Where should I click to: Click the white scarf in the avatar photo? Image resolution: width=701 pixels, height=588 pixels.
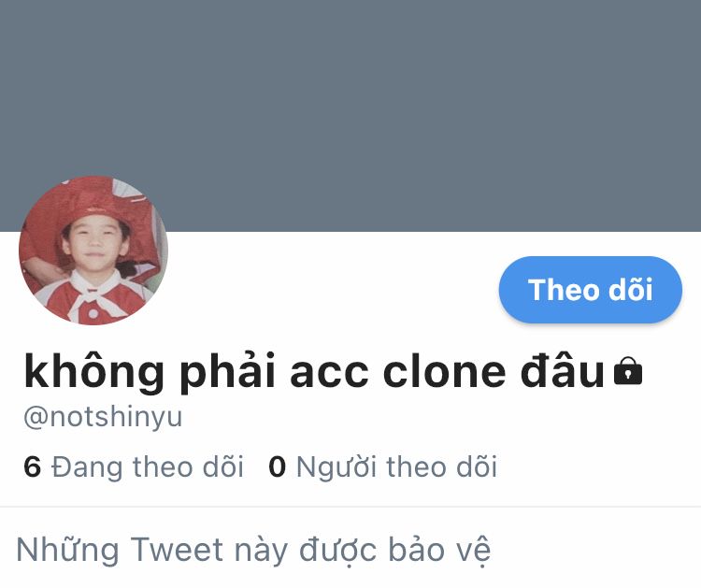pyautogui.click(x=95, y=293)
